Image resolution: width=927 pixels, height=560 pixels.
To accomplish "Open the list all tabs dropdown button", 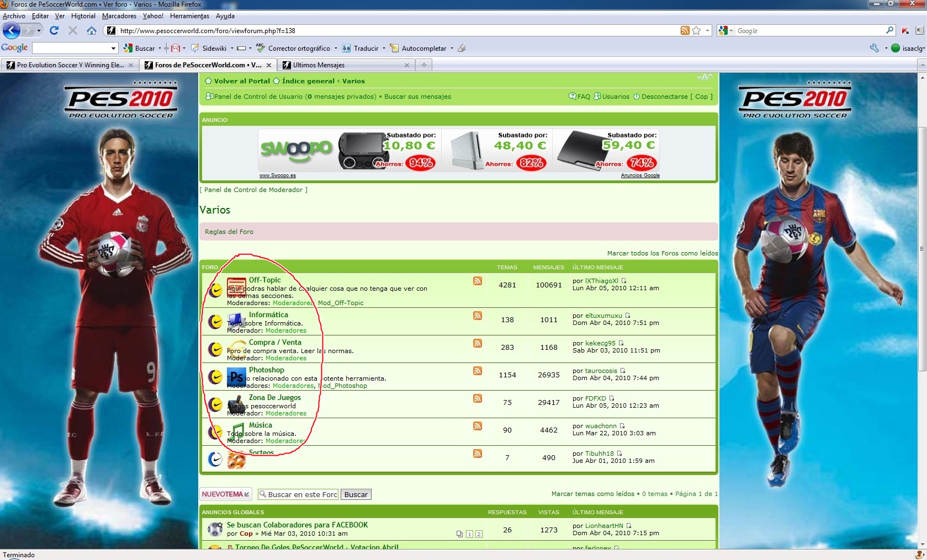I will (921, 65).
